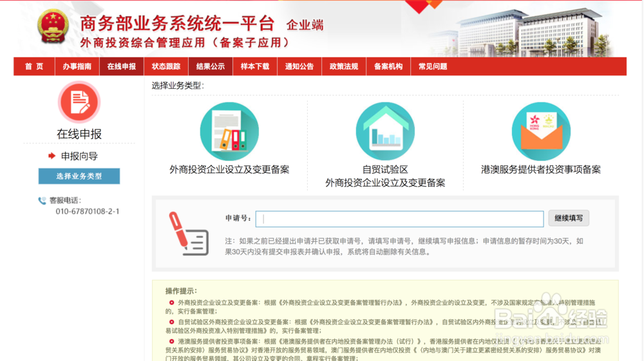
Task: Click the 操作提示 heading
Action: point(181,291)
